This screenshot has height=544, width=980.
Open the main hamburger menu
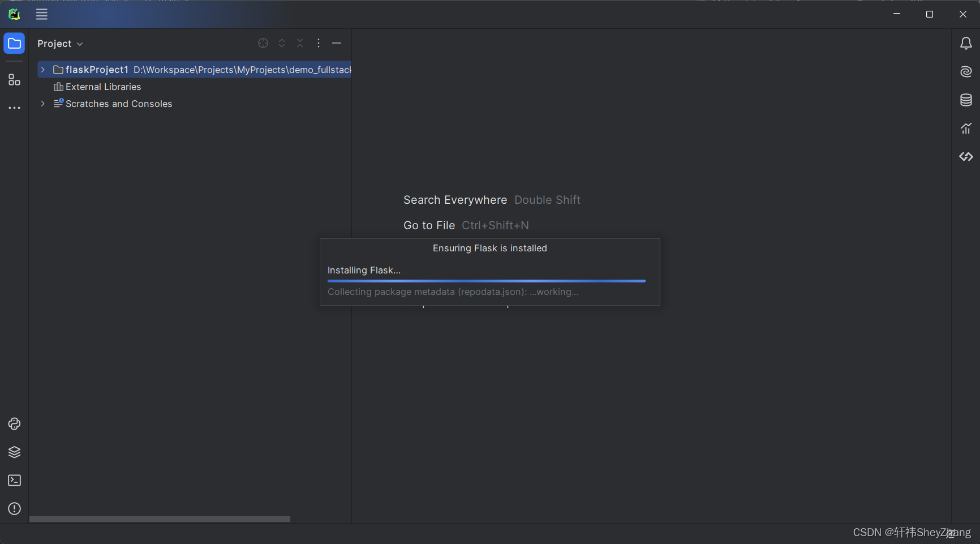click(x=42, y=14)
